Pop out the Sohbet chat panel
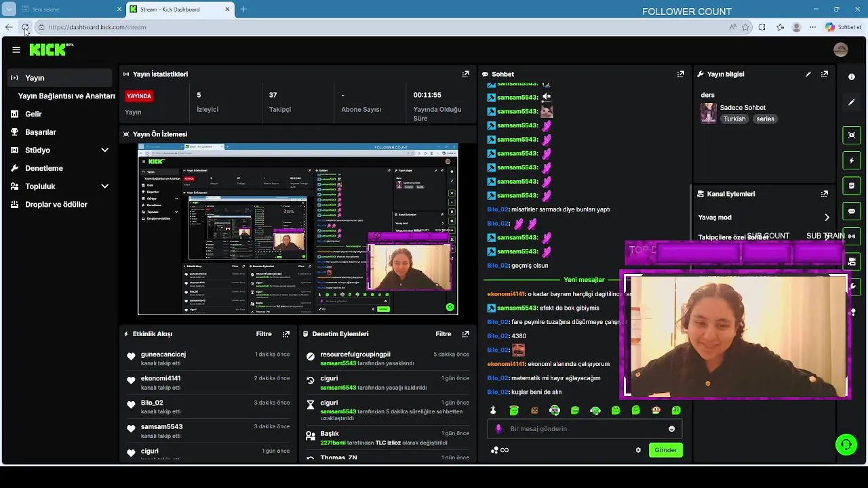Image resolution: width=868 pixels, height=488 pixels. coord(681,74)
